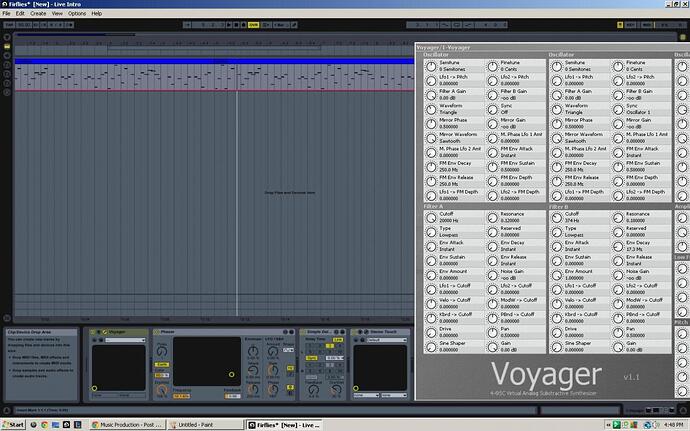Select the 90.00 tempo field
The image size is (690, 431).
coord(24,25)
